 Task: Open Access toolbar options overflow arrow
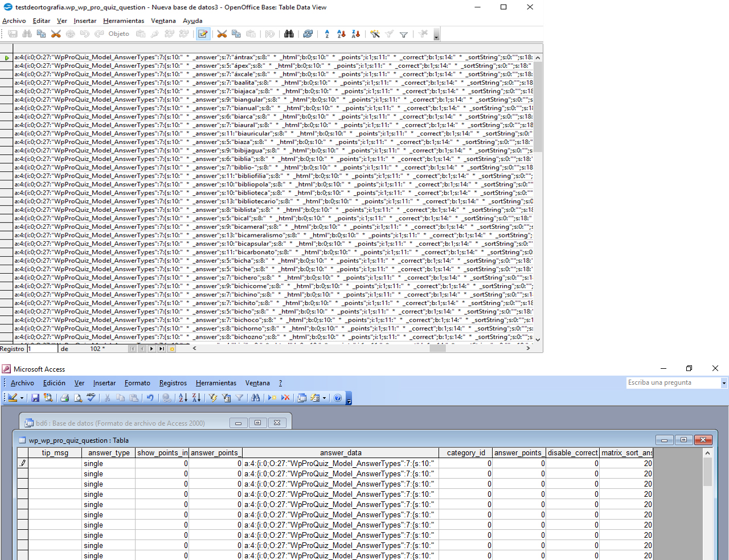click(x=349, y=398)
